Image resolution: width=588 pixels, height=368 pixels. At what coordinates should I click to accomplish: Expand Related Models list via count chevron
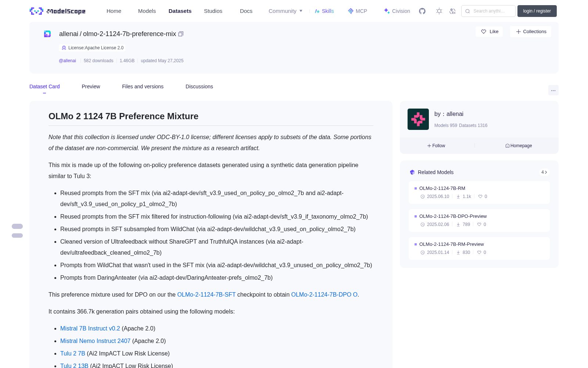544,172
